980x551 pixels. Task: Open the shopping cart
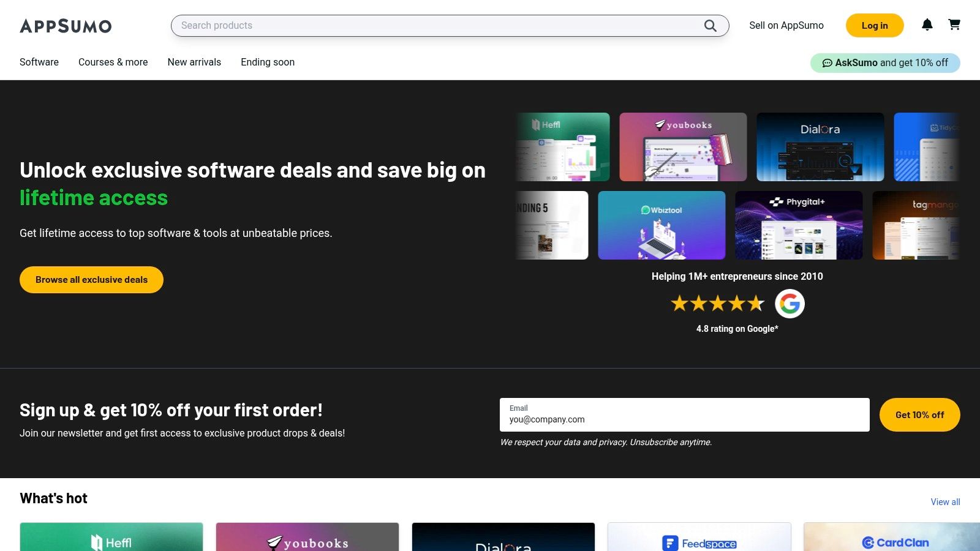954,25
